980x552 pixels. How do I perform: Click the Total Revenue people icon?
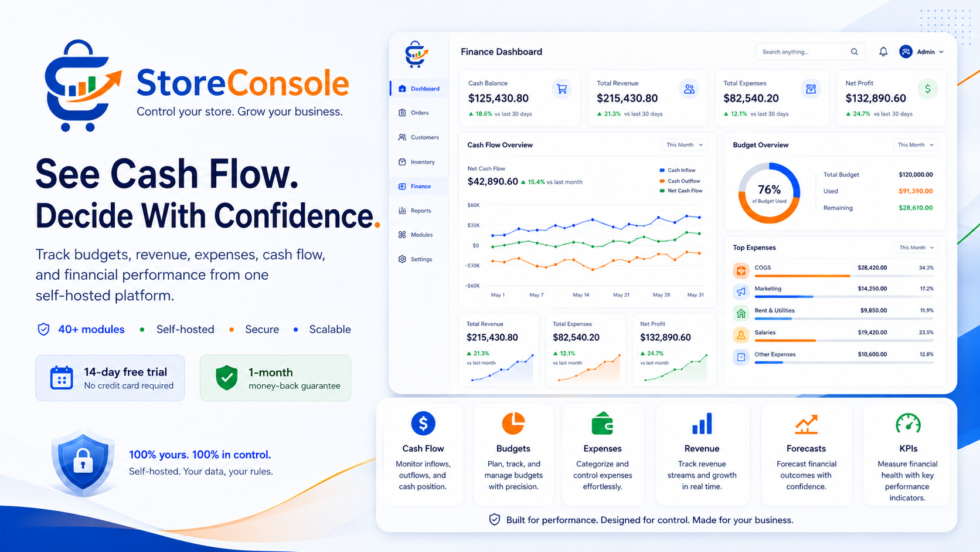tap(689, 89)
